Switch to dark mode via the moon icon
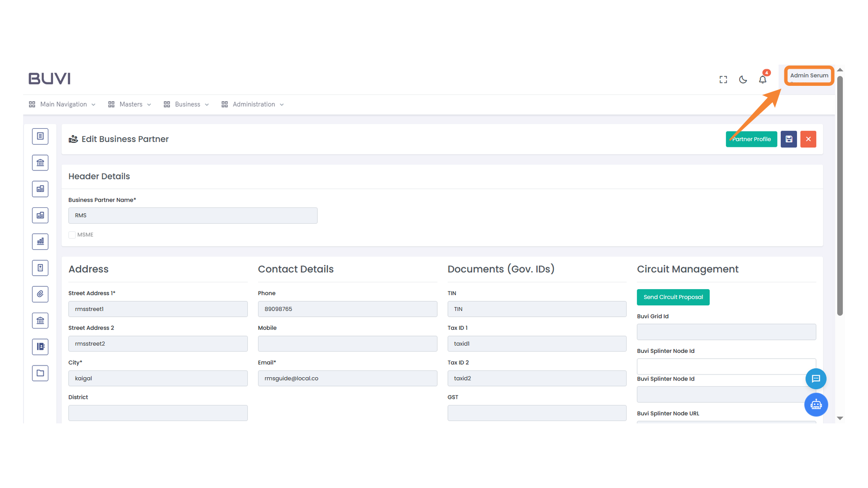 point(743,79)
